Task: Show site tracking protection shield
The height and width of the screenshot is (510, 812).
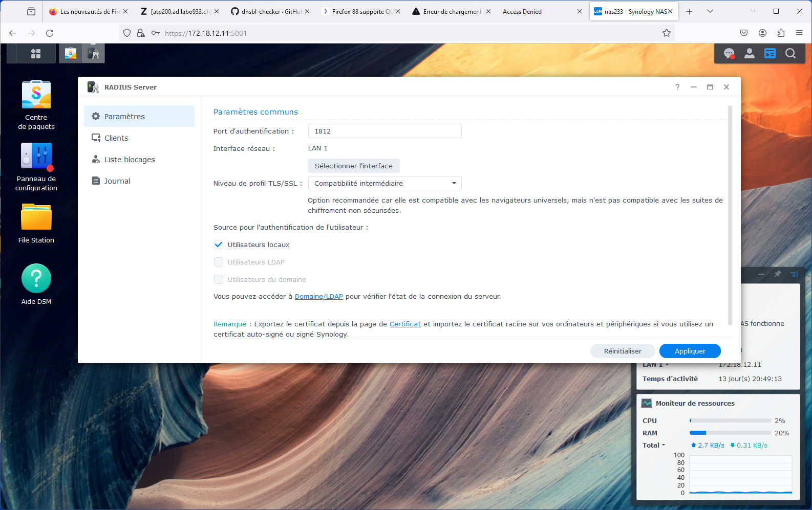Action: tap(127, 33)
